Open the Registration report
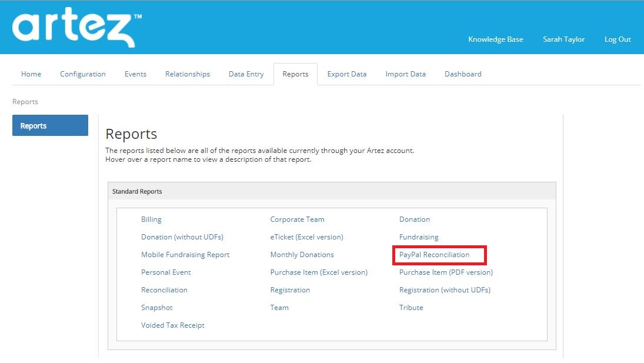 click(x=290, y=290)
